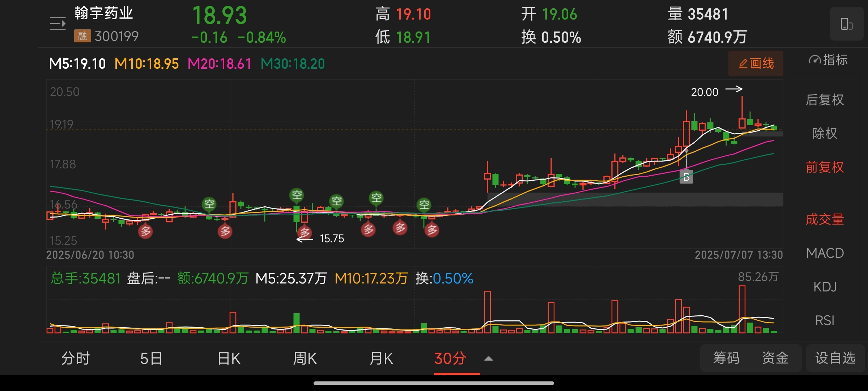
Task: Switch to 日K daily candlestick tab
Action: [x=229, y=358]
